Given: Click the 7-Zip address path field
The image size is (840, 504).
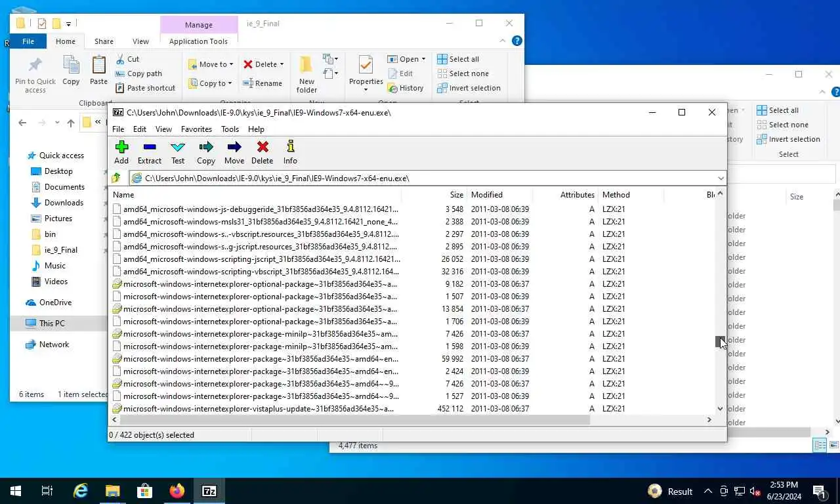Looking at the screenshot, I should (423, 178).
